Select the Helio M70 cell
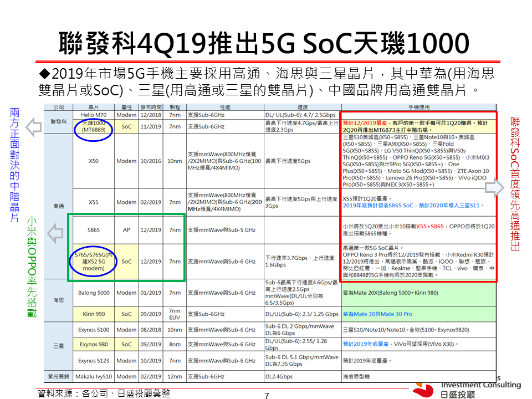Viewport: 532px width, 399px height. [x=94, y=115]
